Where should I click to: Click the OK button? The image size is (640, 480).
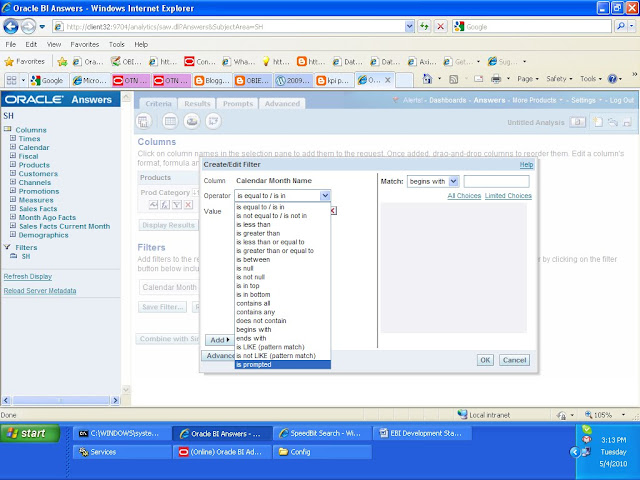pos(485,360)
